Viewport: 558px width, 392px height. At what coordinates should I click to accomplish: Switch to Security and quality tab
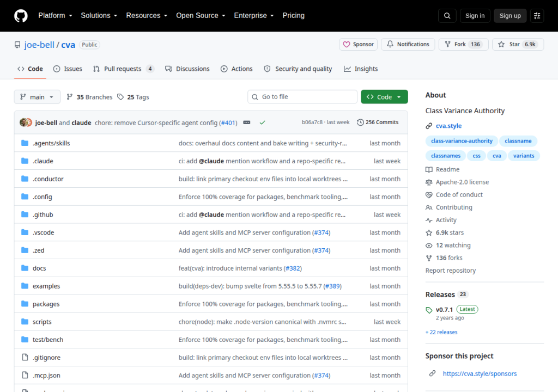click(298, 69)
